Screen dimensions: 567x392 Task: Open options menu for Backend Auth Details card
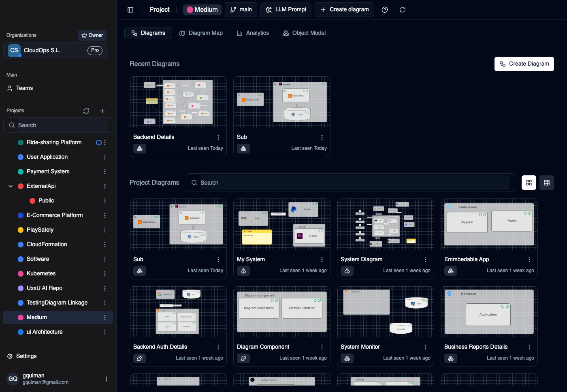[x=218, y=347]
